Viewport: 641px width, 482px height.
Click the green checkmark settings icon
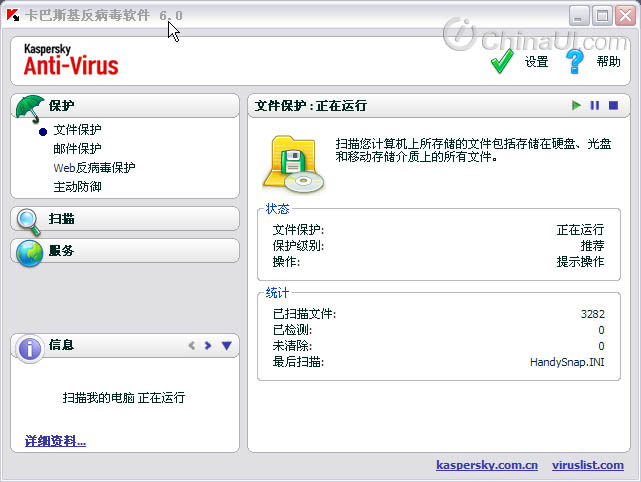tap(502, 61)
